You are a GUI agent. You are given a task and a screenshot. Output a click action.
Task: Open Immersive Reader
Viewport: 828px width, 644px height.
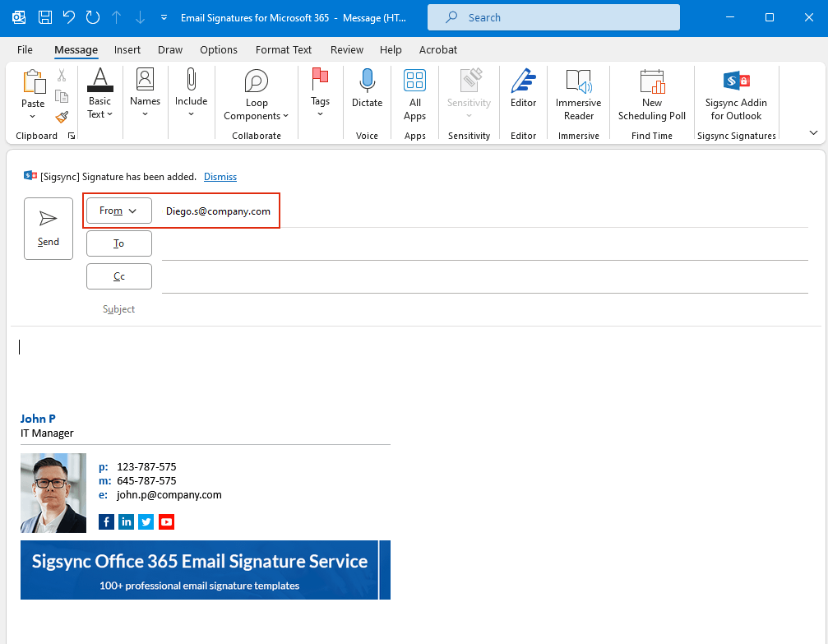pos(578,94)
